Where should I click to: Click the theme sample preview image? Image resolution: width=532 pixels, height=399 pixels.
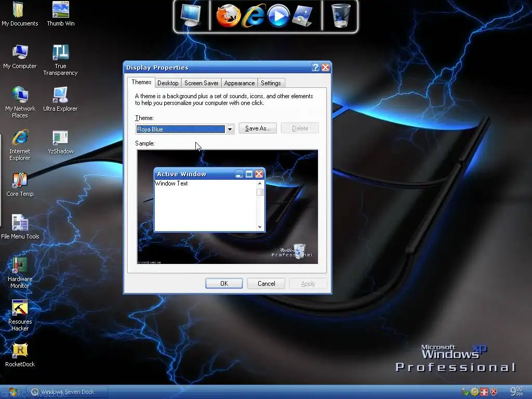[x=228, y=207]
